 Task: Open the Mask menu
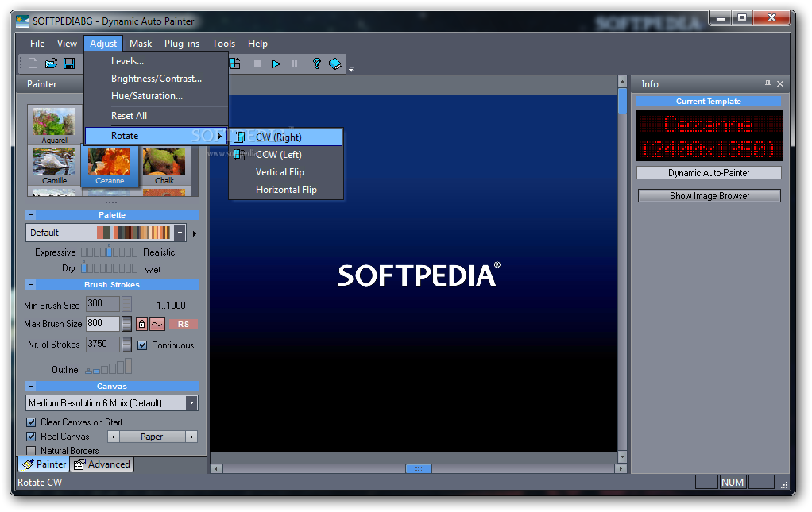[141, 44]
